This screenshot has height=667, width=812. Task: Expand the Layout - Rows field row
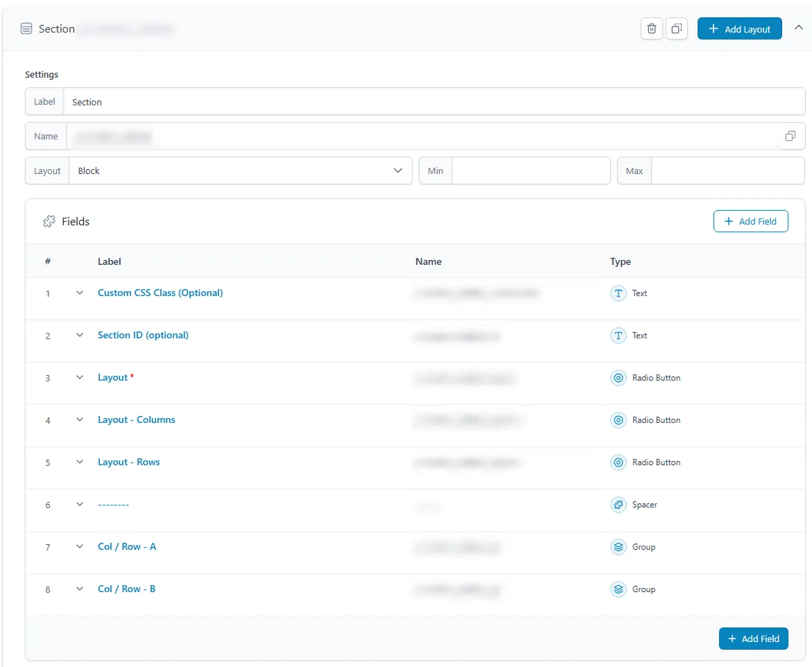click(80, 462)
